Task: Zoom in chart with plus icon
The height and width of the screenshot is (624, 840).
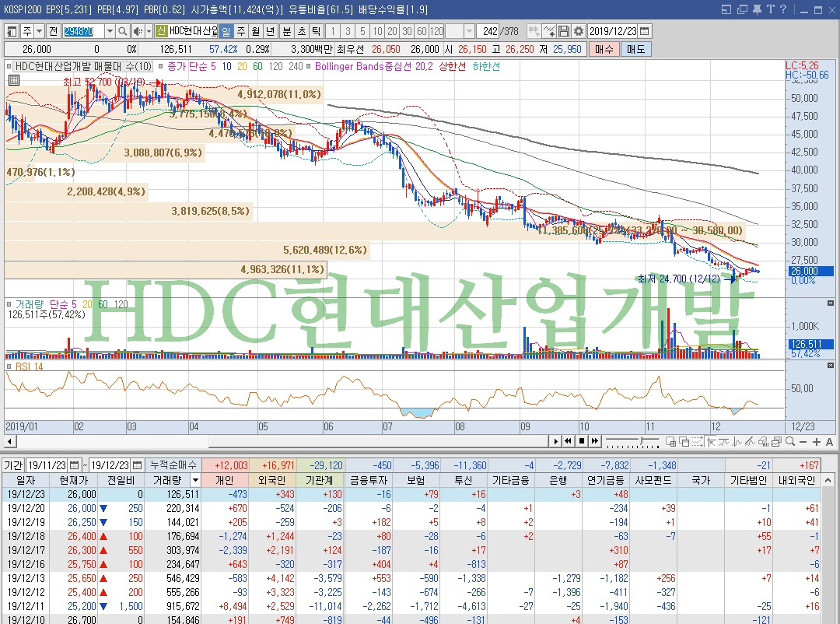Action: [x=816, y=441]
